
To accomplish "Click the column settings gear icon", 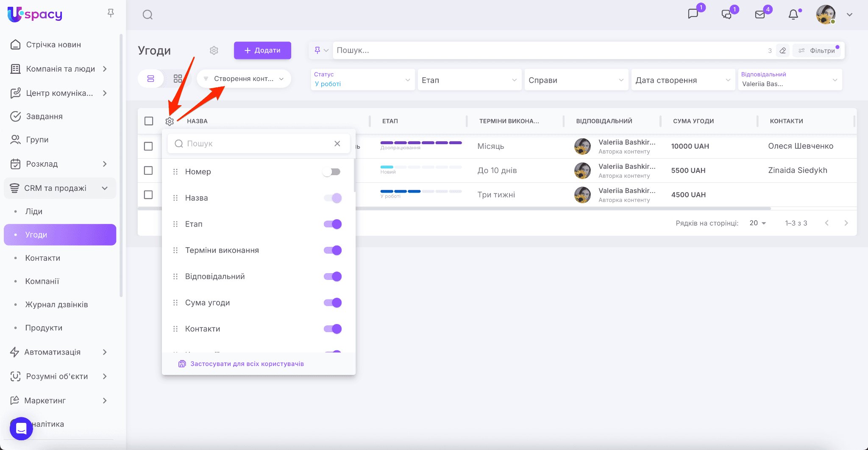I will pyautogui.click(x=170, y=121).
